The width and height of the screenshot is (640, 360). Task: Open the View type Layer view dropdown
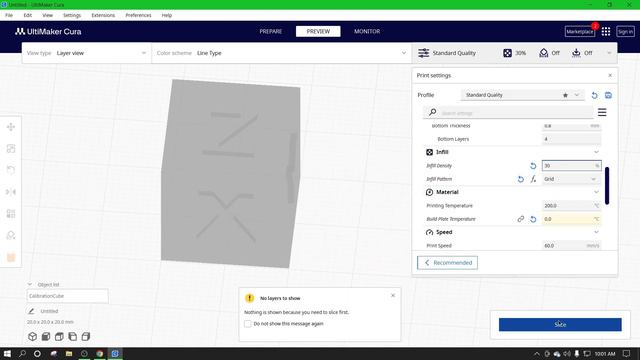pos(87,53)
